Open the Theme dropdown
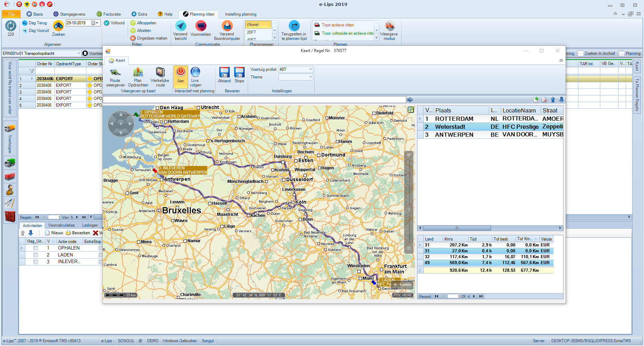 [x=311, y=77]
